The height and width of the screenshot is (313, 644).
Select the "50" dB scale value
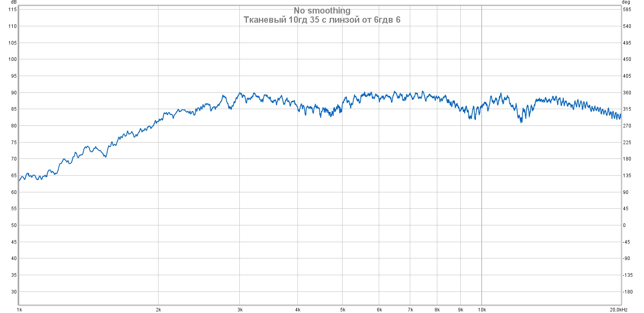[14, 225]
